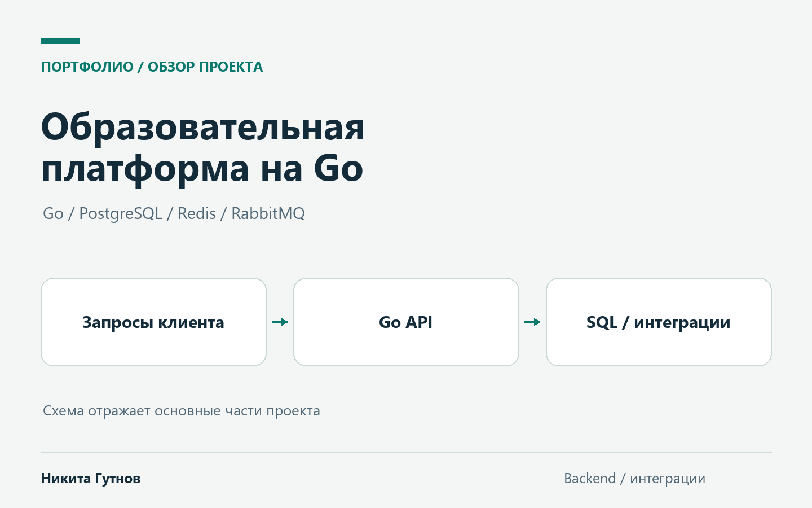The height and width of the screenshot is (508, 812).
Task: Select the 'Запросы клиента' diagram box
Action: [x=153, y=322]
